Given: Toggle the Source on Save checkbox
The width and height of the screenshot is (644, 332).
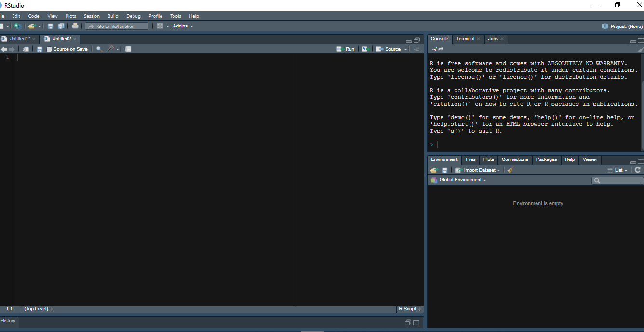Looking at the screenshot, I should (49, 49).
